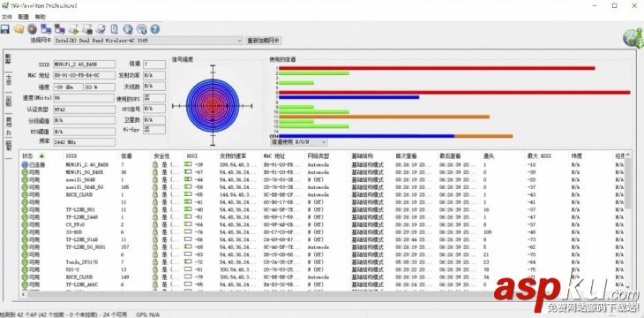Click the blue bar for channel 7
Viewport: 644px width, 318px height.
(x=348, y=97)
